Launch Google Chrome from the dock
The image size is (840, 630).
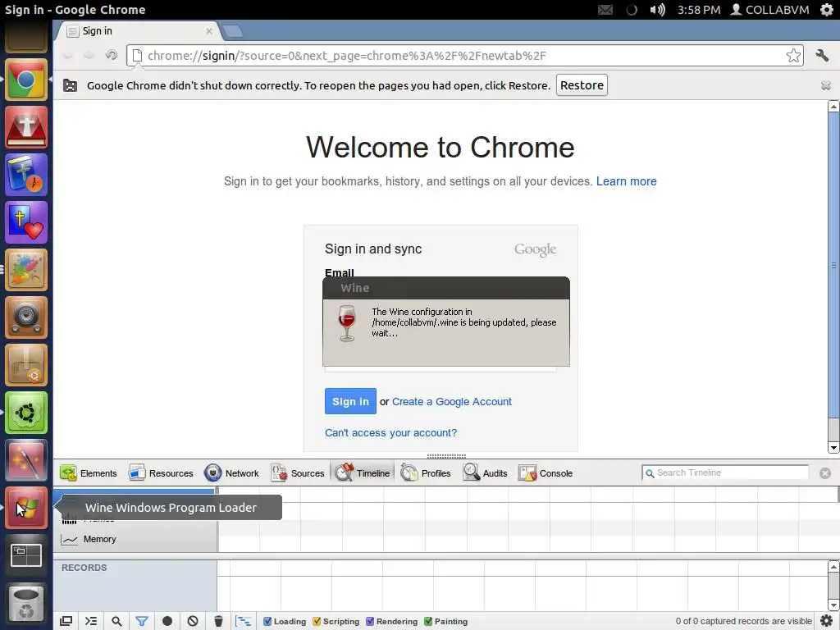26,80
